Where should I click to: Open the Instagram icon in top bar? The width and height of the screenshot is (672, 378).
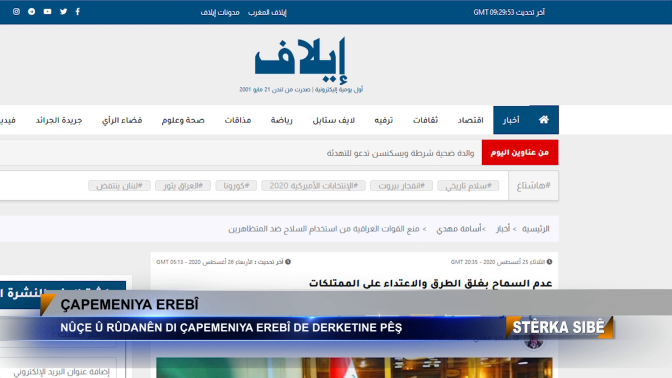16,12
